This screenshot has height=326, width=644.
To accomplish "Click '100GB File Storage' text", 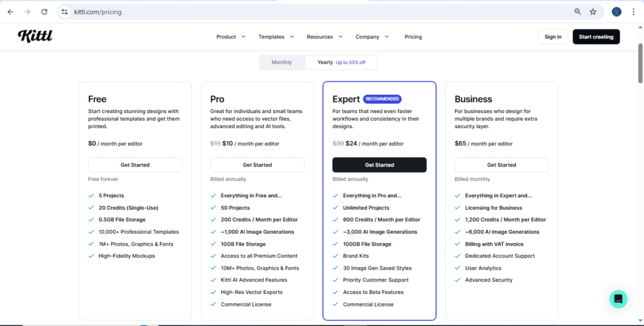I will [367, 244].
